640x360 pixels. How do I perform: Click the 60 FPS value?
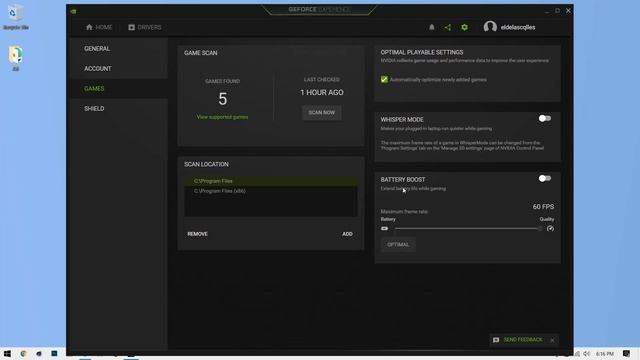click(x=543, y=207)
